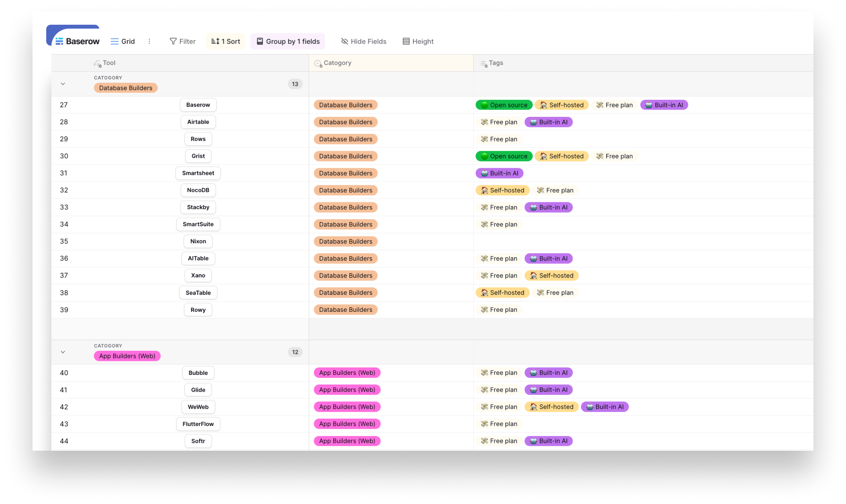
Task: Click Built-in AI tag in WeWeb row
Action: 605,407
